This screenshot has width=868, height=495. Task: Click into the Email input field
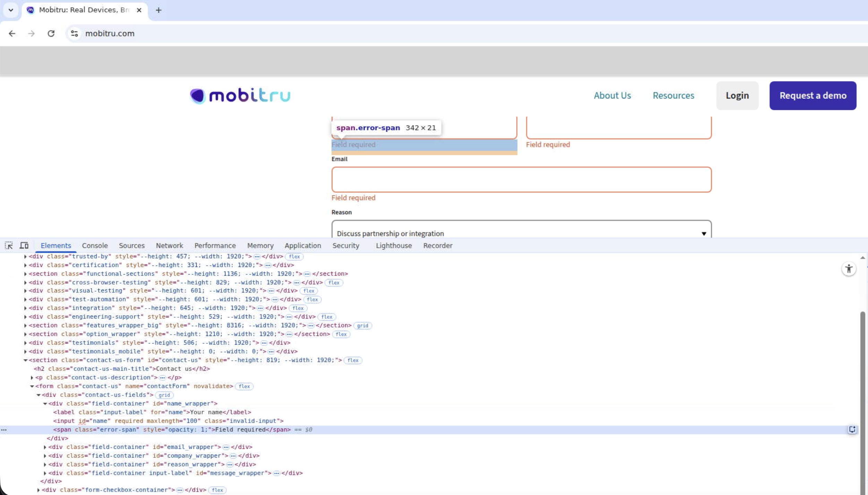pos(521,180)
